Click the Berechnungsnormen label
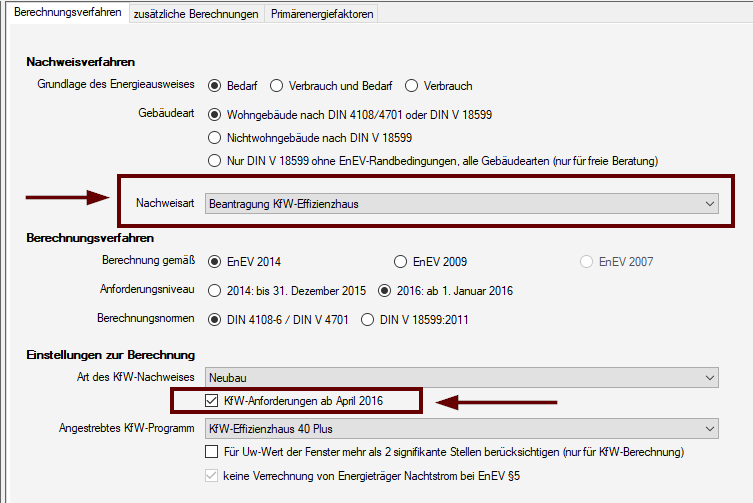 (x=146, y=318)
